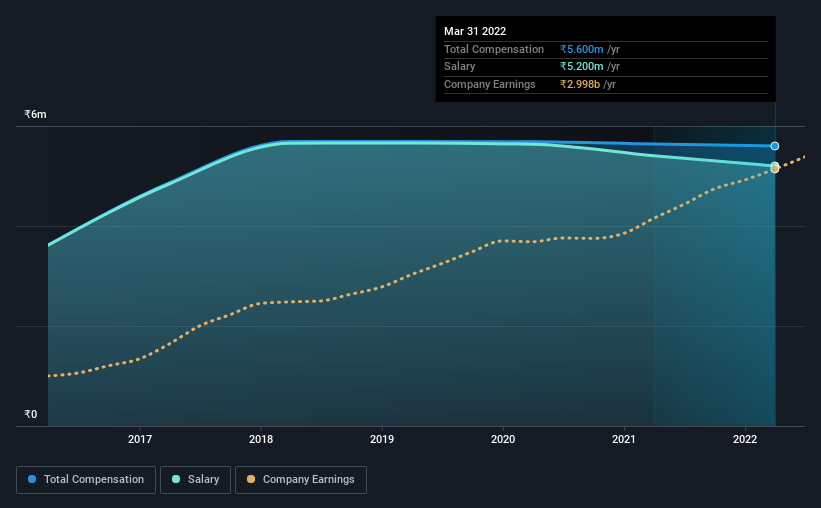
Task: Click the 2019 x-axis label
Action: coord(382,439)
